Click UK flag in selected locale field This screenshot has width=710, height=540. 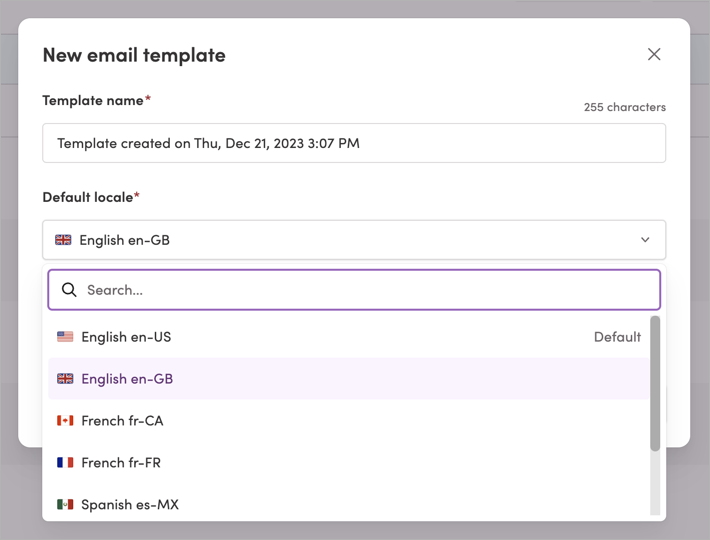tap(63, 240)
